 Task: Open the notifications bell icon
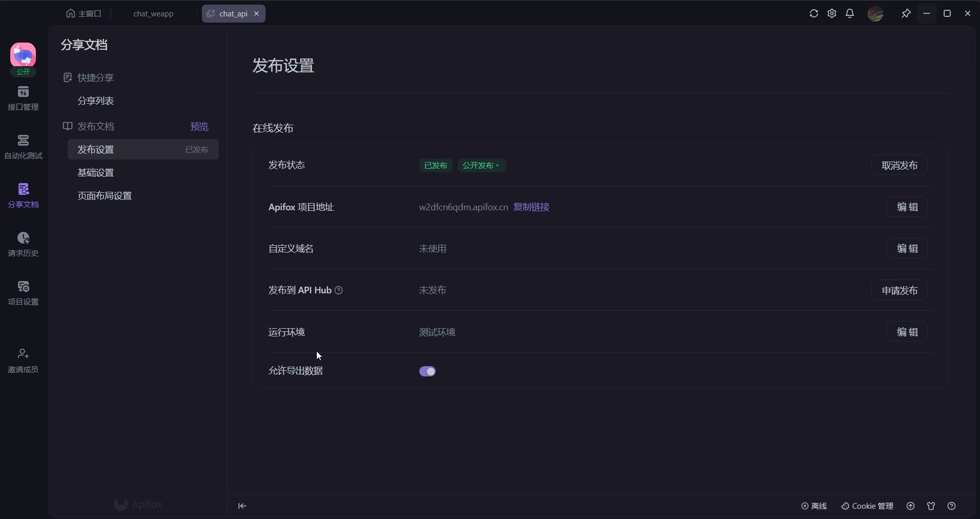click(849, 14)
